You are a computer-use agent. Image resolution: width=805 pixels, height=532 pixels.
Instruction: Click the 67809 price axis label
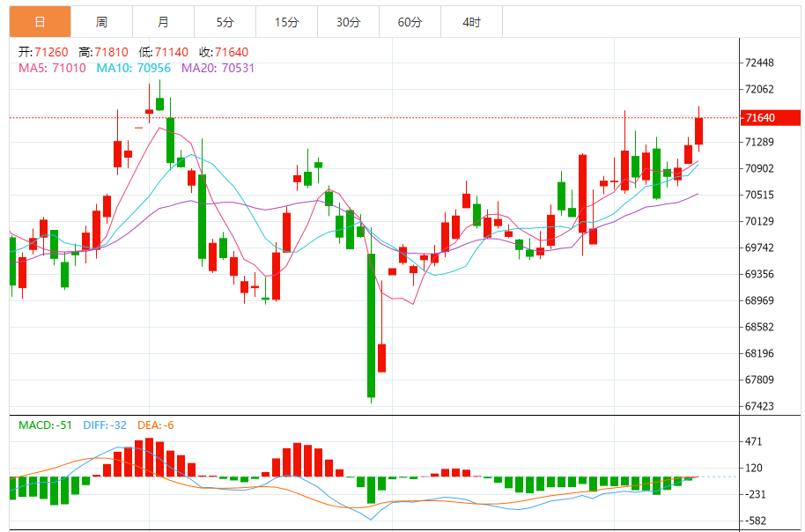click(x=759, y=380)
